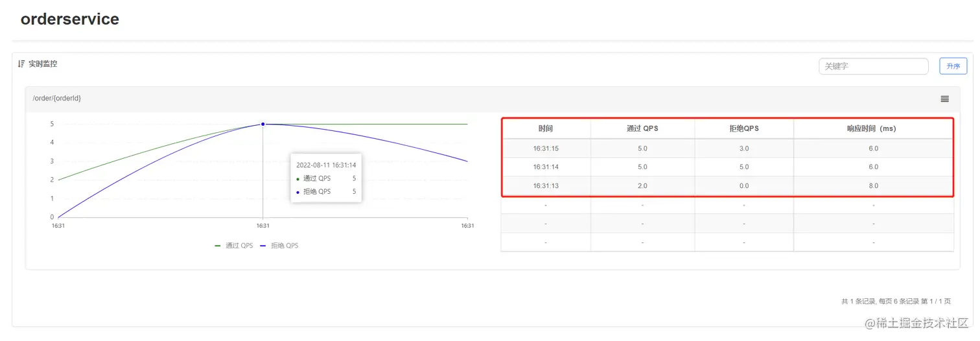Click the 时间 column header
This screenshot has height=341, width=980.
click(x=546, y=128)
